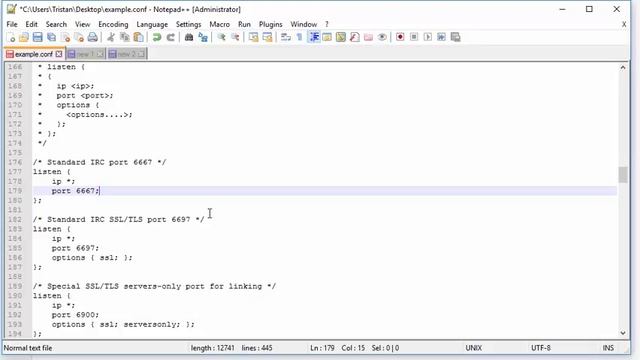Open the Settings menu
This screenshot has width=640, height=360.
coord(188,24)
